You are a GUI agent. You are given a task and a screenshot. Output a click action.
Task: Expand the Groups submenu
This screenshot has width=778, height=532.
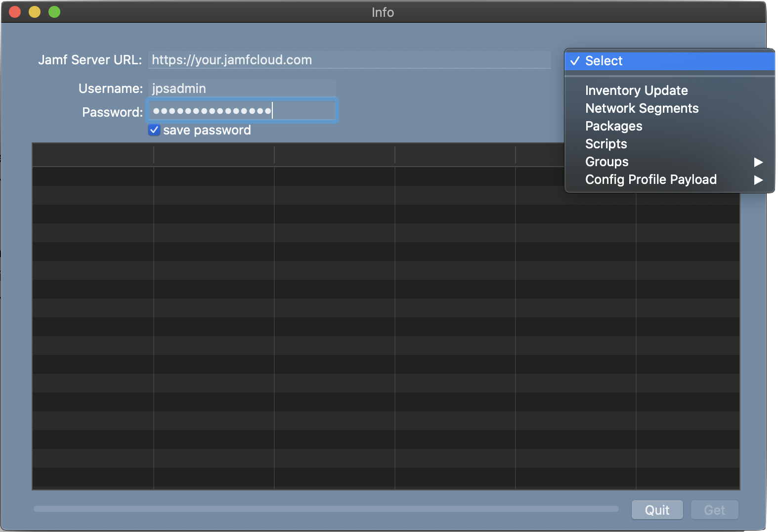point(670,162)
